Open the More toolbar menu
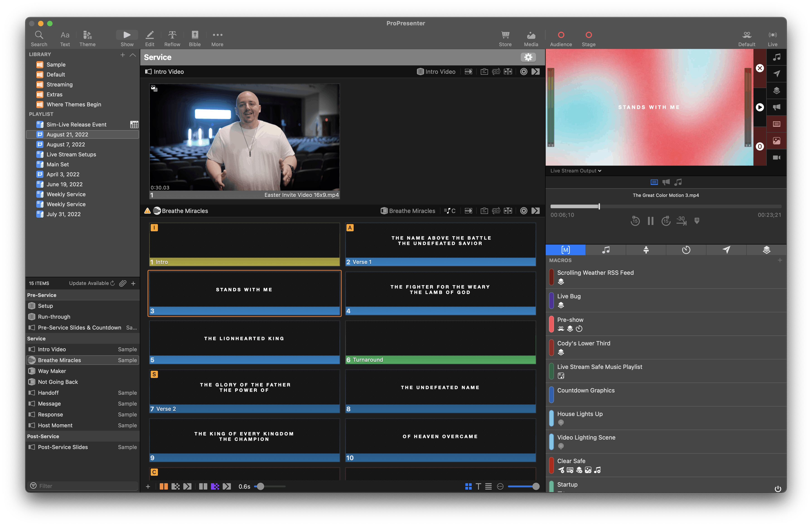This screenshot has width=812, height=526. click(x=217, y=38)
